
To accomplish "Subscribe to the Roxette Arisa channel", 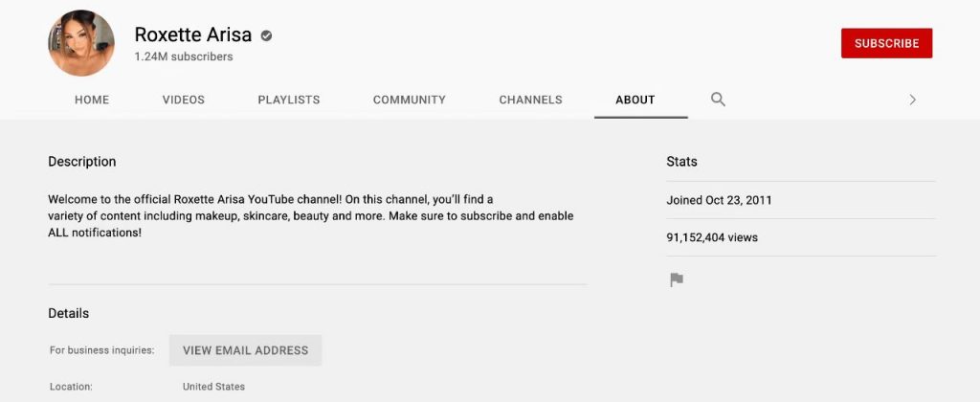I will point(886,43).
